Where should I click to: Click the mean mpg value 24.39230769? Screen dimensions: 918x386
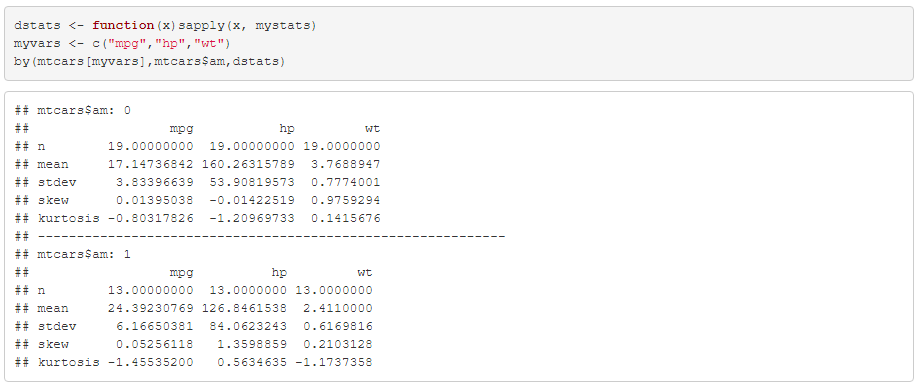[x=150, y=308]
